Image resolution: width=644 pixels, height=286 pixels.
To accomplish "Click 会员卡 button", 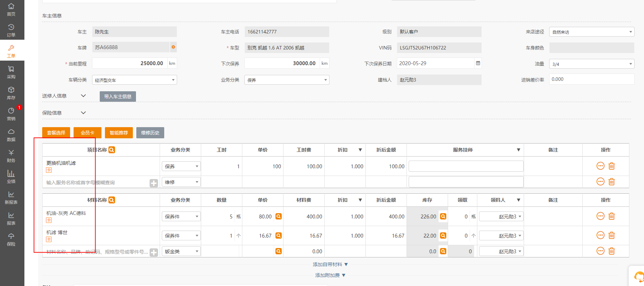I will 88,133.
